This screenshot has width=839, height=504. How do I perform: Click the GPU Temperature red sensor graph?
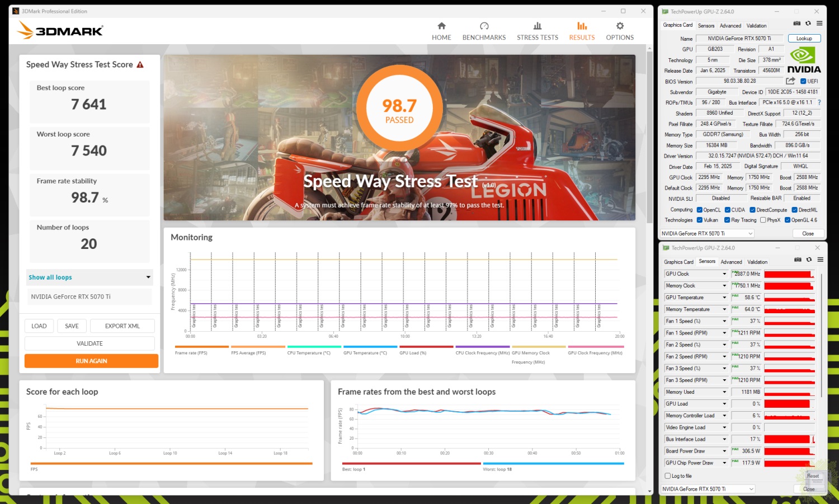(x=789, y=298)
